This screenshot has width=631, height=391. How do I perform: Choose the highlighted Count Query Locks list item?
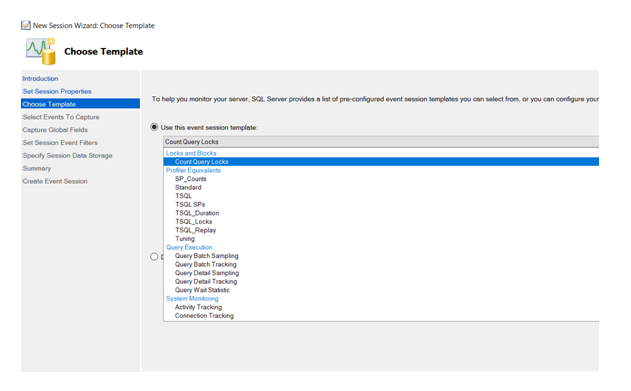click(381, 162)
